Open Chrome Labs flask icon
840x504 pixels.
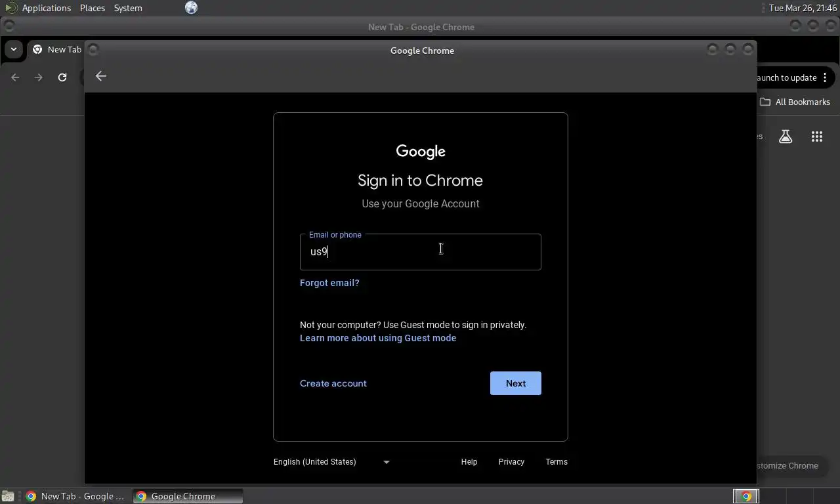(786, 136)
